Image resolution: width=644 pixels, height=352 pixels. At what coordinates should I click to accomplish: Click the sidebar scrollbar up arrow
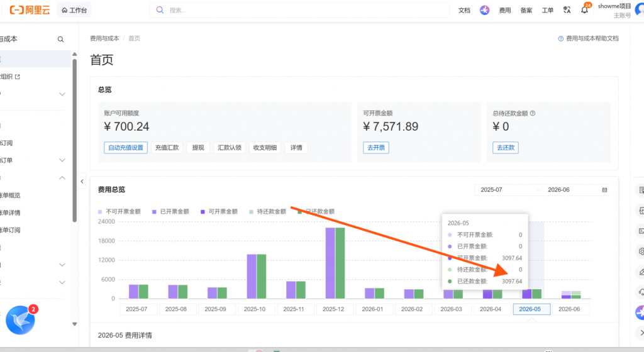pos(74,54)
